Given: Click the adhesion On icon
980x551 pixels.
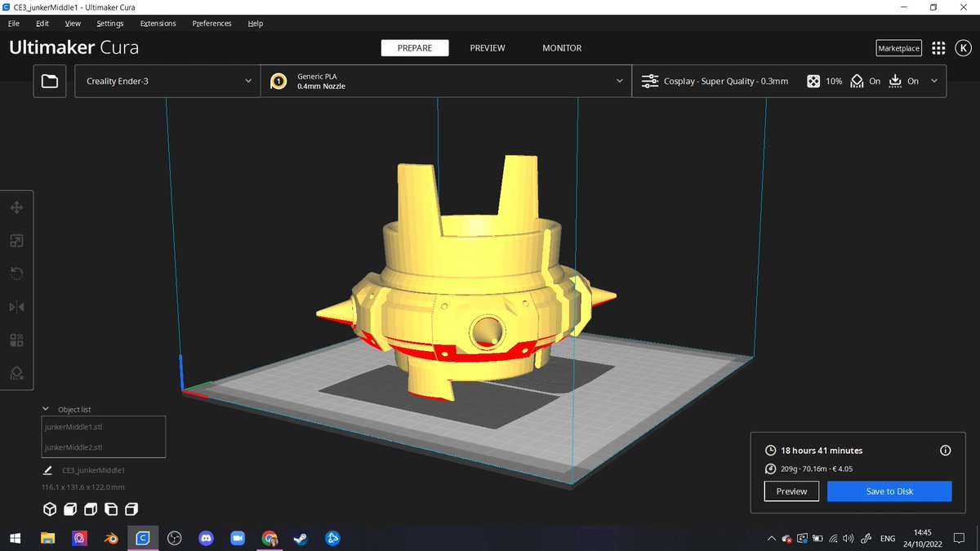Looking at the screenshot, I should tap(895, 81).
